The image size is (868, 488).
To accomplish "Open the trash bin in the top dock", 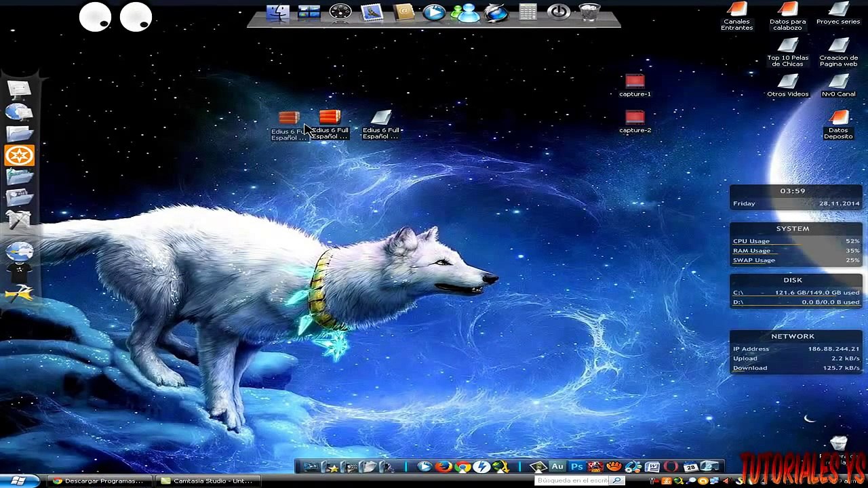I will point(590,12).
